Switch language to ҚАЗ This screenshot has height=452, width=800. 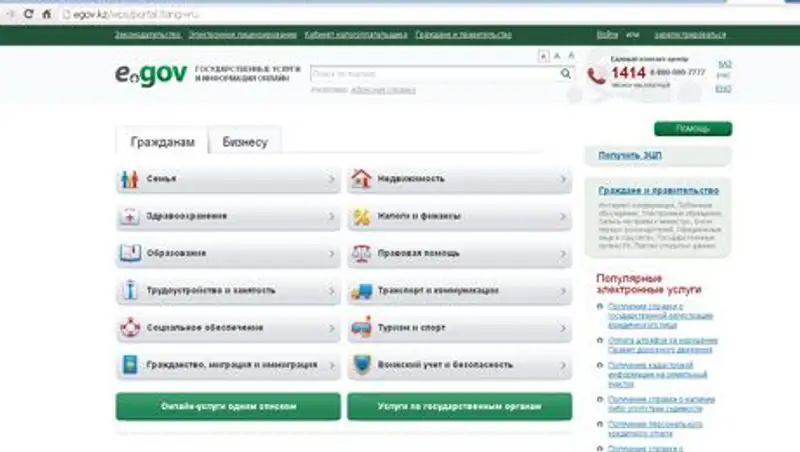coord(724,64)
